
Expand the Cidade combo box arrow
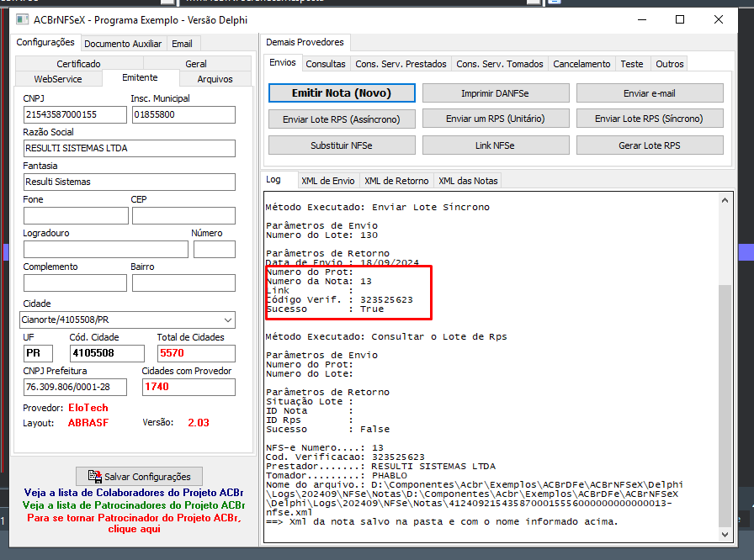228,320
